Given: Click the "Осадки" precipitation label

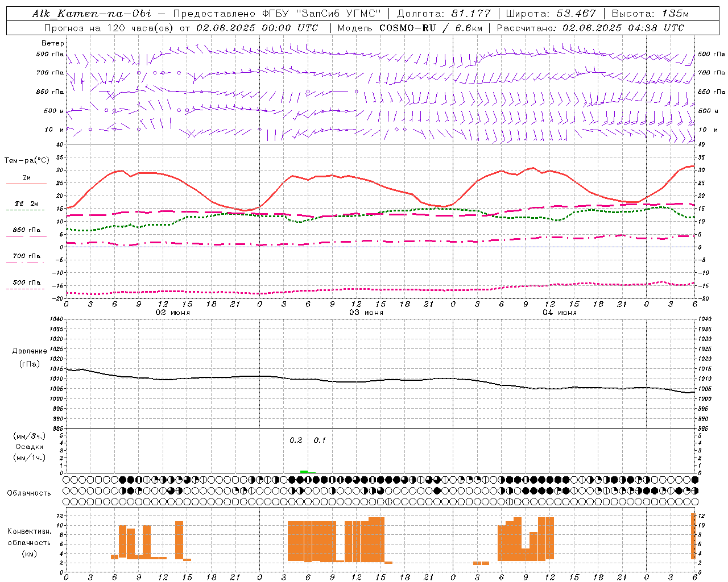Looking at the screenshot, I should pos(30,447).
